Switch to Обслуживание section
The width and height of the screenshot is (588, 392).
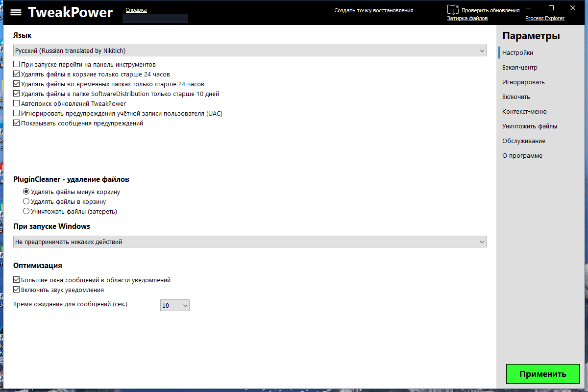tap(523, 141)
